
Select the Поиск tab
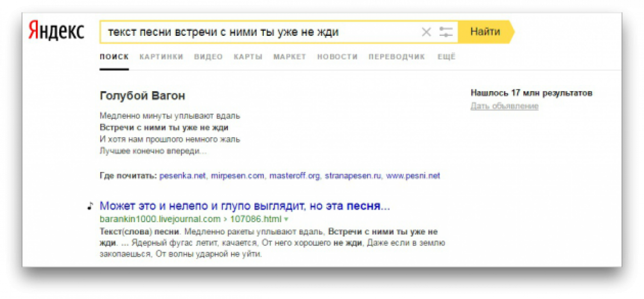click(114, 57)
